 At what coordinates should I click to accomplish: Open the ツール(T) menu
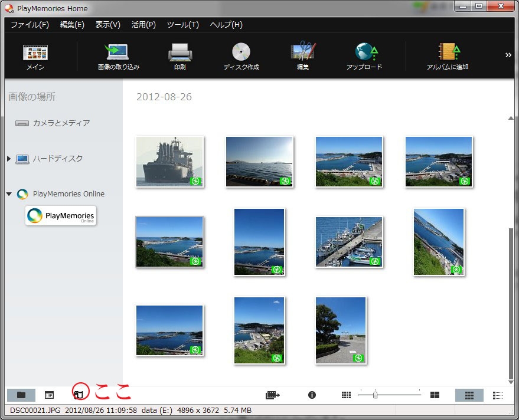(x=182, y=25)
